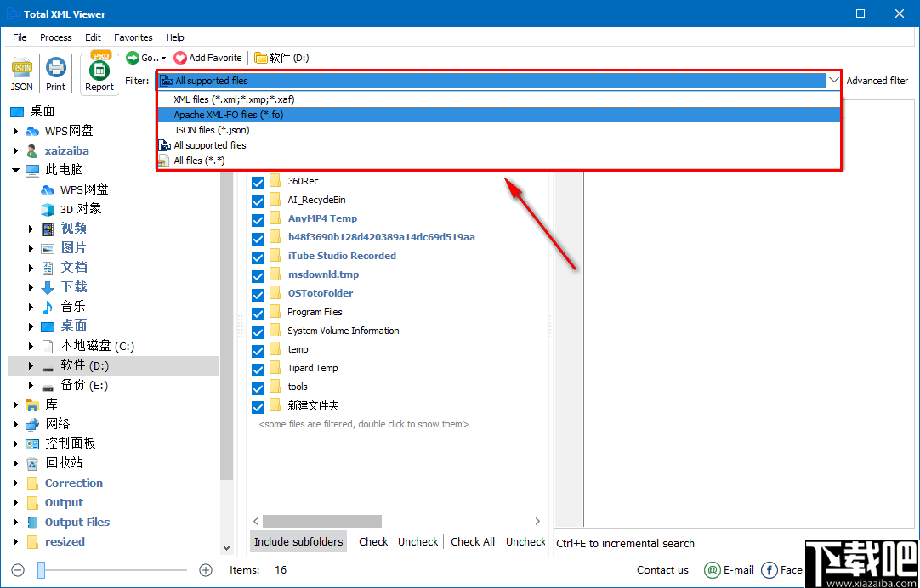The image size is (920, 588).
Task: Open the Favorites menu
Action: pos(133,37)
